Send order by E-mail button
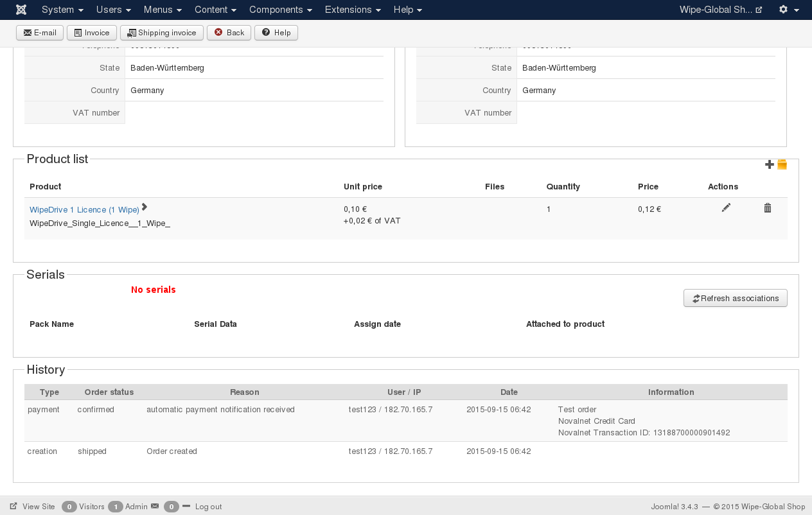Image resolution: width=812 pixels, height=515 pixels. pos(40,33)
